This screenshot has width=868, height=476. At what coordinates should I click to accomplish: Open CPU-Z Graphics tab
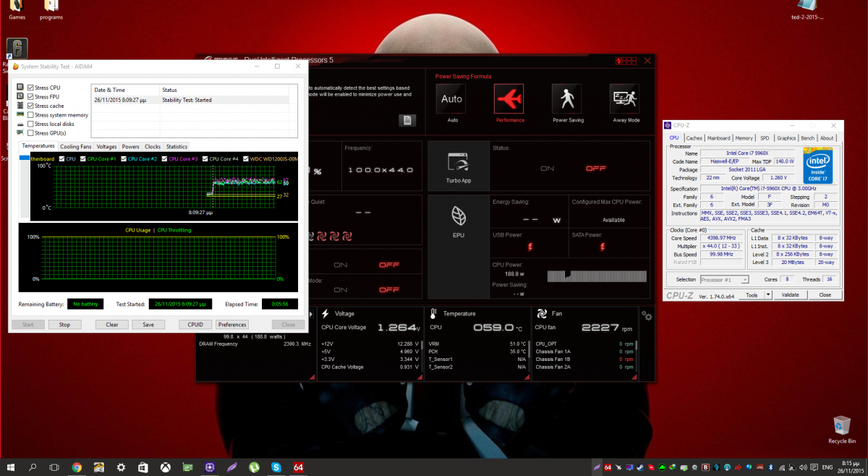point(786,137)
